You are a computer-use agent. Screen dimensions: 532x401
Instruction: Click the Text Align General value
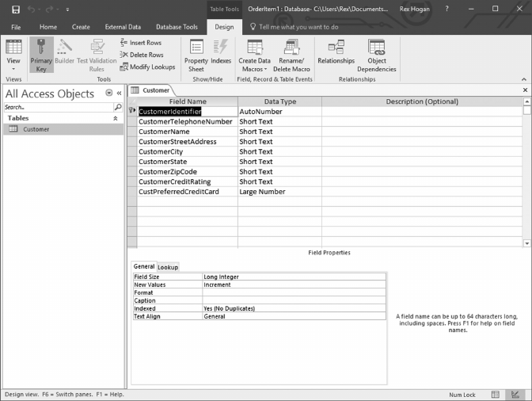[294, 316]
